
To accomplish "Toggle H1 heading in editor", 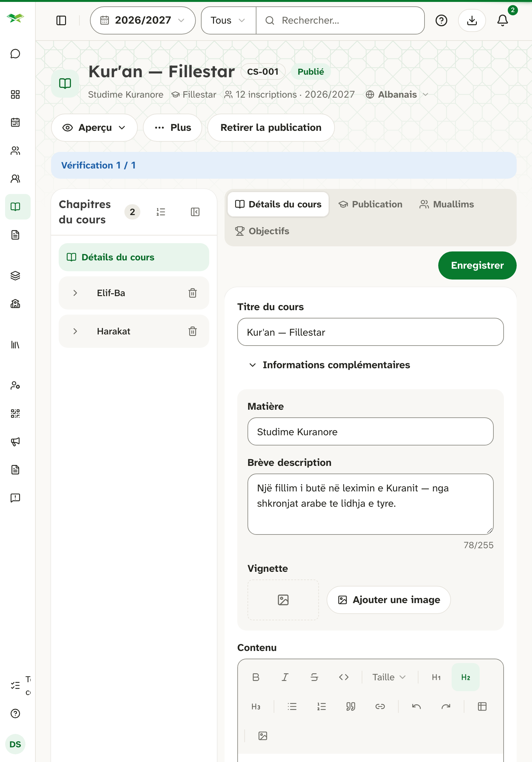I will tap(436, 677).
